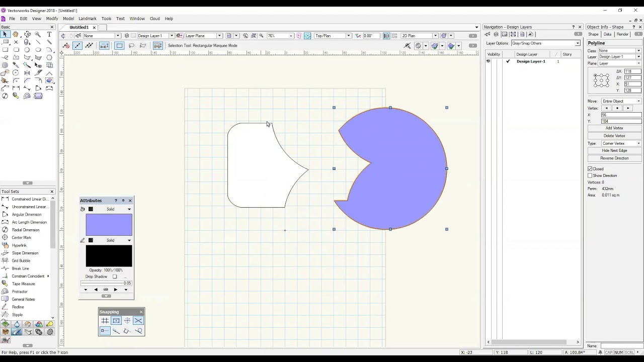This screenshot has width=644, height=362.
Task: Select the Eyedropper tool
Action: (x=16, y=65)
